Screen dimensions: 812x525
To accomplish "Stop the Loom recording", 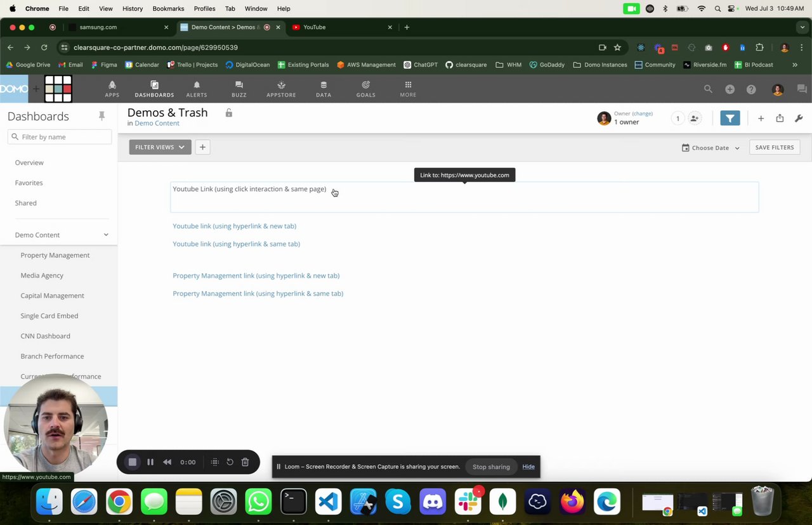I will pos(132,462).
